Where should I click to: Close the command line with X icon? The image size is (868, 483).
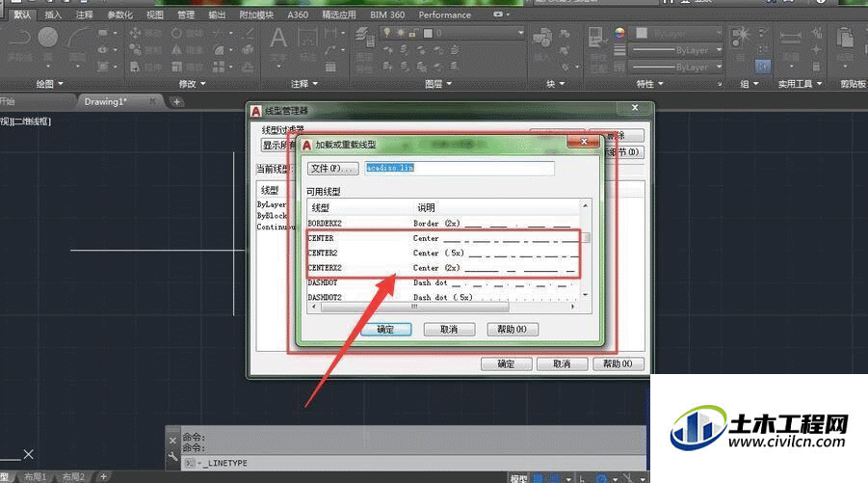pos(172,441)
